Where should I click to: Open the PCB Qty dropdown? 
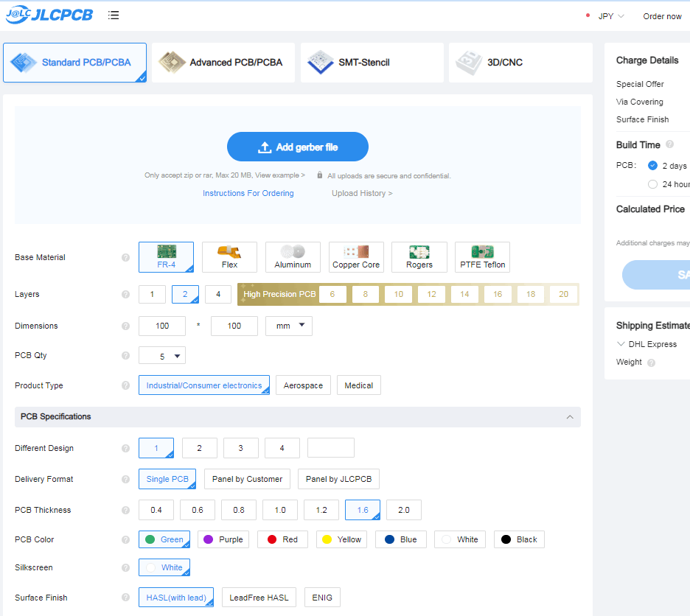click(x=162, y=355)
